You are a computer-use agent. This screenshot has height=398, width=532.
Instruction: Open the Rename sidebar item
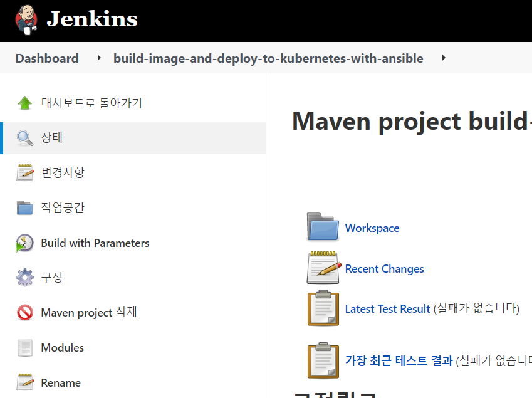61,383
